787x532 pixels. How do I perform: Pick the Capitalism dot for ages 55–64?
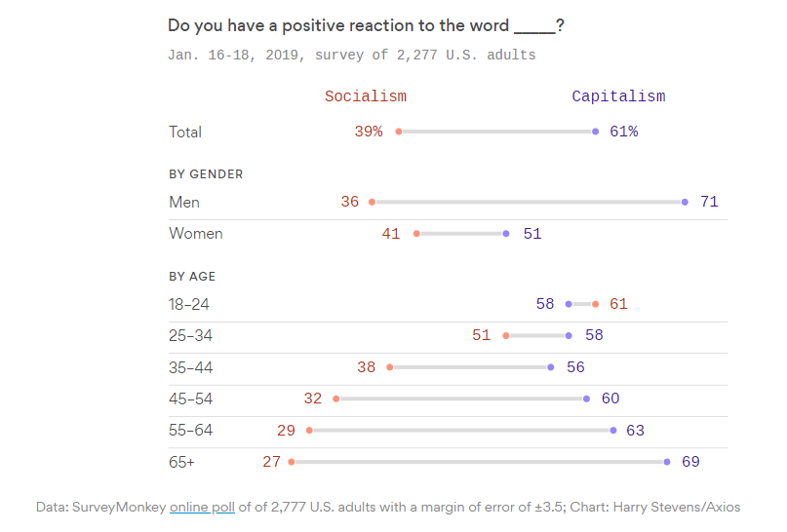tap(613, 430)
